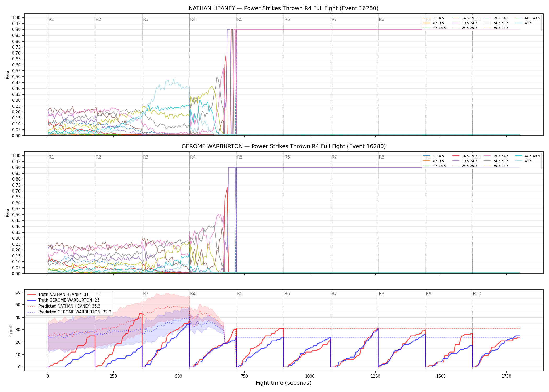This screenshot has height=392, width=549.
Task: Click the R7 round label in the Count chart
Action: point(334,294)
